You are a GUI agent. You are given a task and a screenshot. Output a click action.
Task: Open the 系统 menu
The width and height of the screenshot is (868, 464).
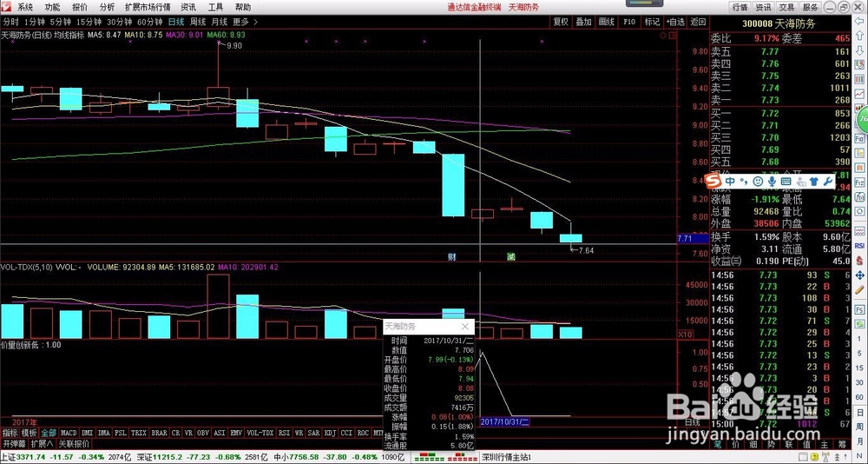tap(25, 7)
